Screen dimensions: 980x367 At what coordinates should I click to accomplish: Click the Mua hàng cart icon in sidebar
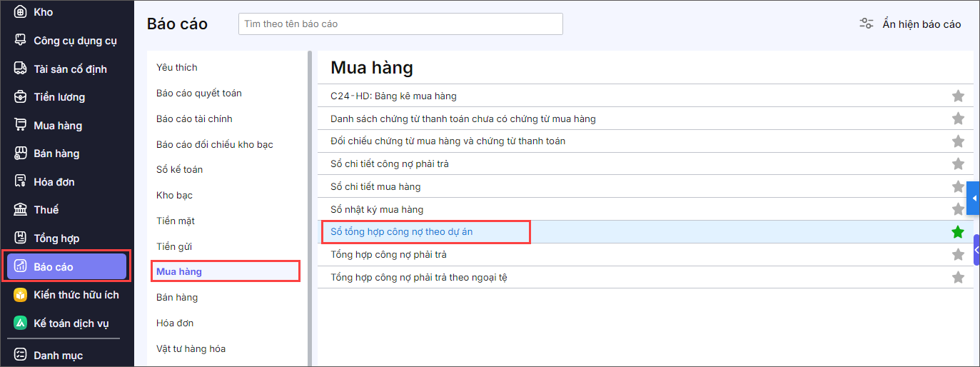click(x=21, y=125)
